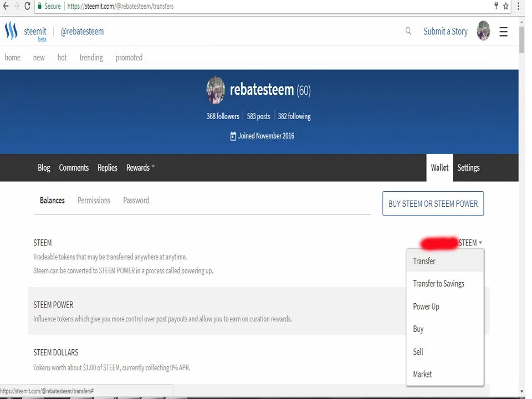Screen dimensions: 532x399
Task: Go to home feed link
Action: (x=12, y=57)
